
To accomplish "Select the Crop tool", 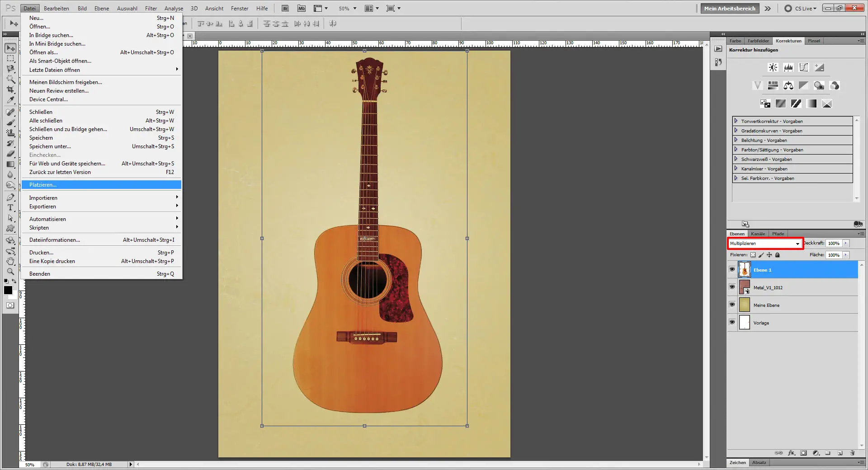I will 10,89.
